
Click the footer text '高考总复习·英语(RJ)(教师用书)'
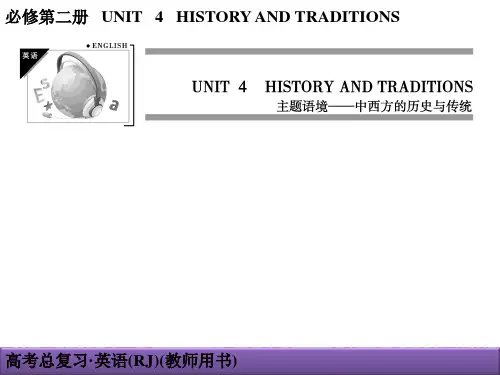(x=121, y=361)
